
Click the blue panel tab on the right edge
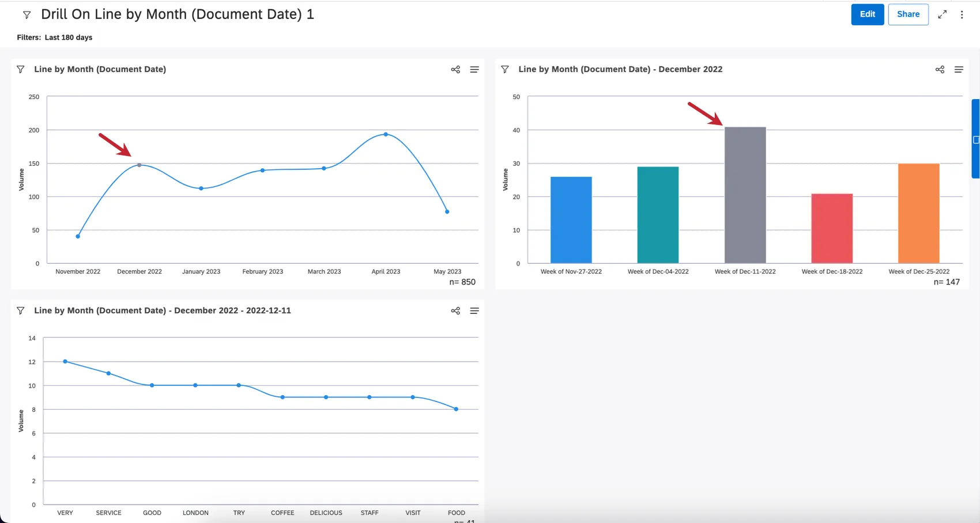pos(975,139)
